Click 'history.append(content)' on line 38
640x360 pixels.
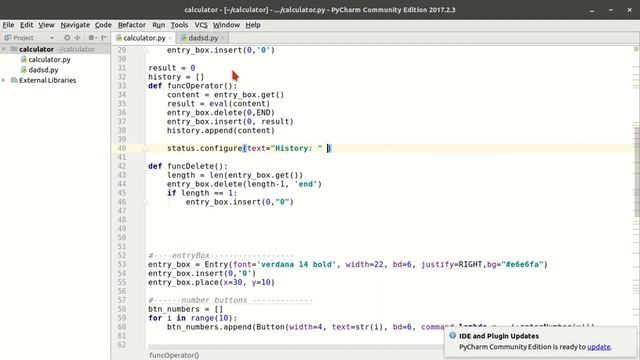point(221,131)
